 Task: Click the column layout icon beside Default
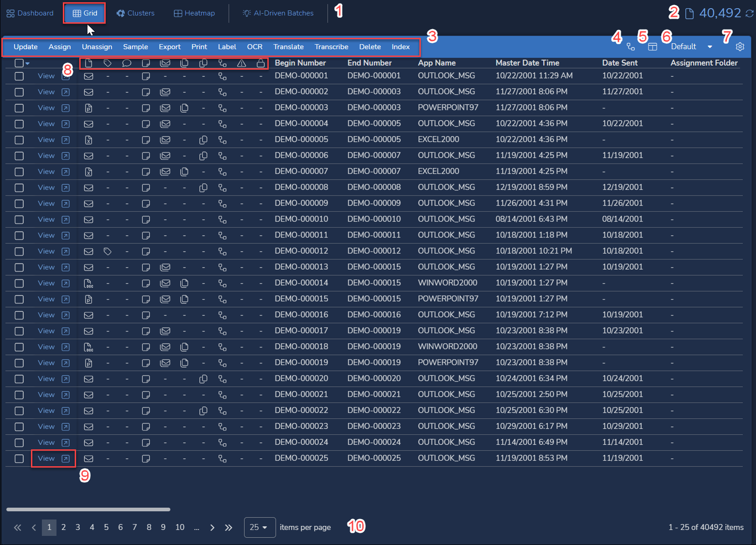(x=652, y=47)
